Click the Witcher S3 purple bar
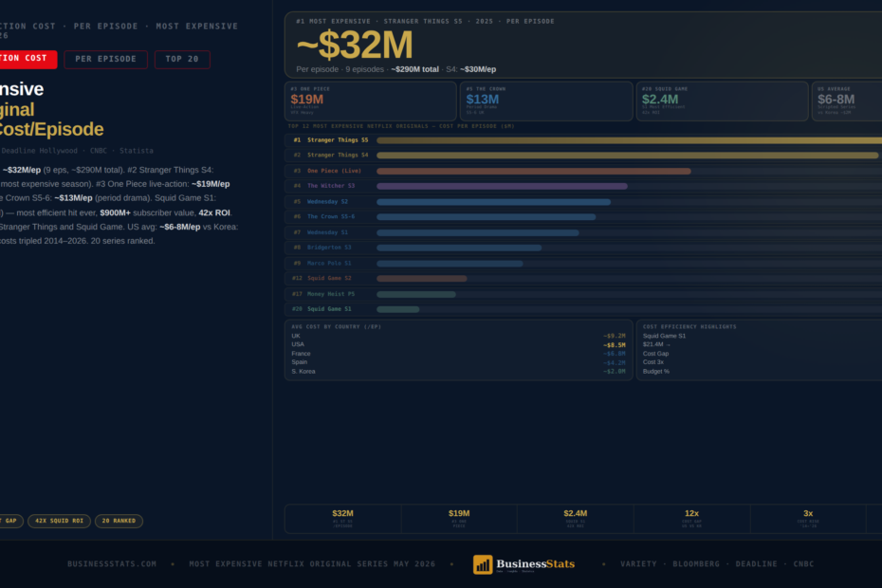This screenshot has height=588, width=882. click(502, 186)
